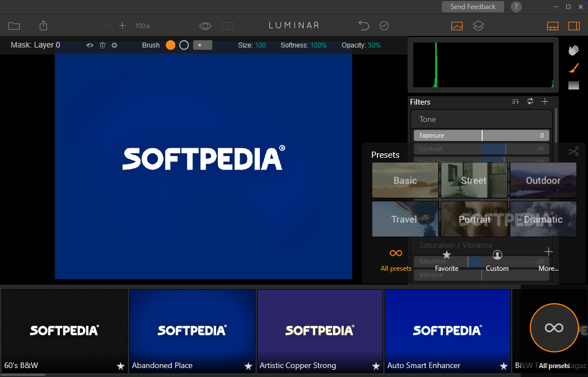The width and height of the screenshot is (588, 377).
Task: Click the 100% zoom level
Action: tap(142, 26)
